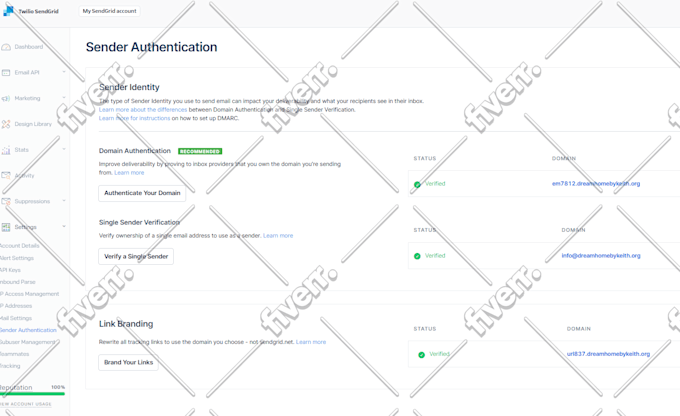Viewport: 680px width, 416px height.
Task: Open API Keys settings page
Action: coord(10,270)
